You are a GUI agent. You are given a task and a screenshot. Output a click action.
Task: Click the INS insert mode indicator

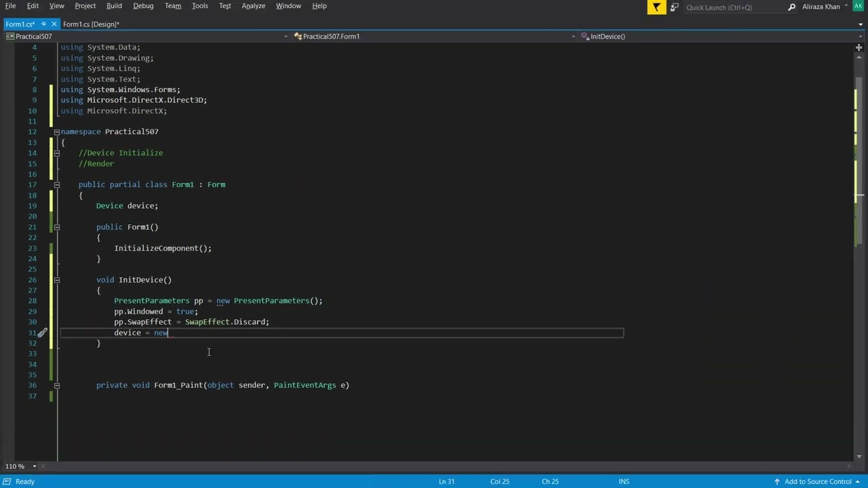tap(624, 481)
